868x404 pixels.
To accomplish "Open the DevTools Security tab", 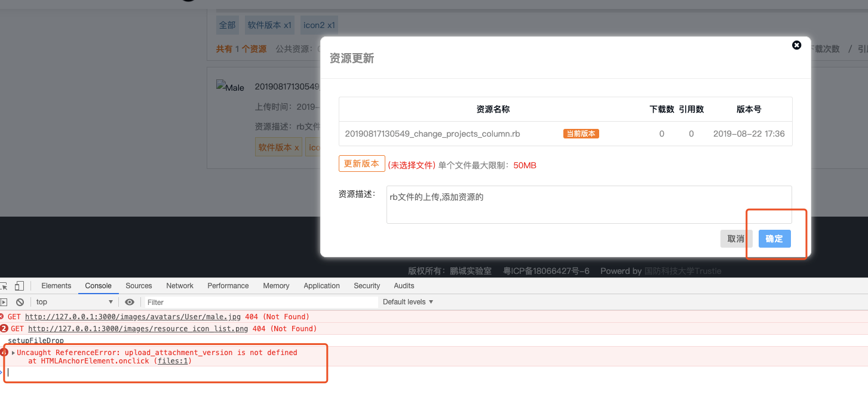I will 367,286.
